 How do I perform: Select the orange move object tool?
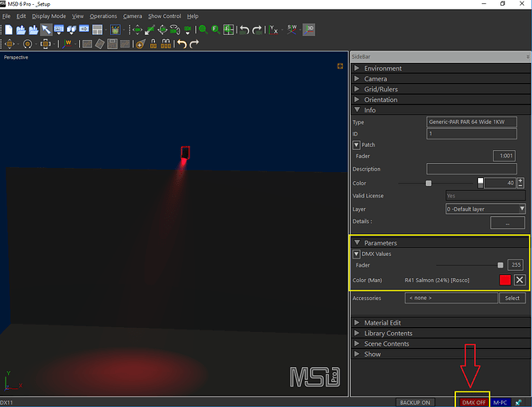10,44
